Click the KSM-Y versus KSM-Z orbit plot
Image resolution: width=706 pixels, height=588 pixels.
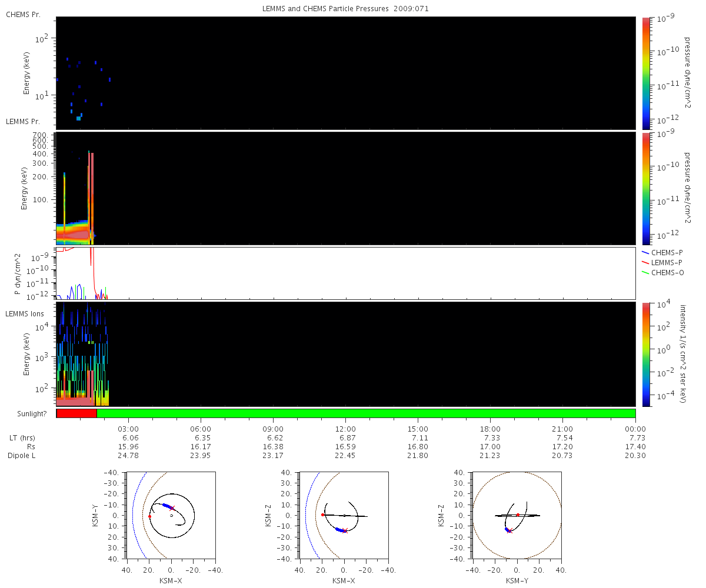[x=517, y=515]
